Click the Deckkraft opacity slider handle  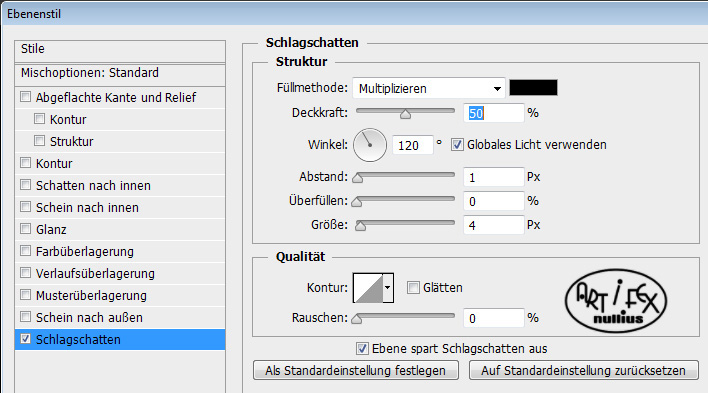tap(405, 114)
